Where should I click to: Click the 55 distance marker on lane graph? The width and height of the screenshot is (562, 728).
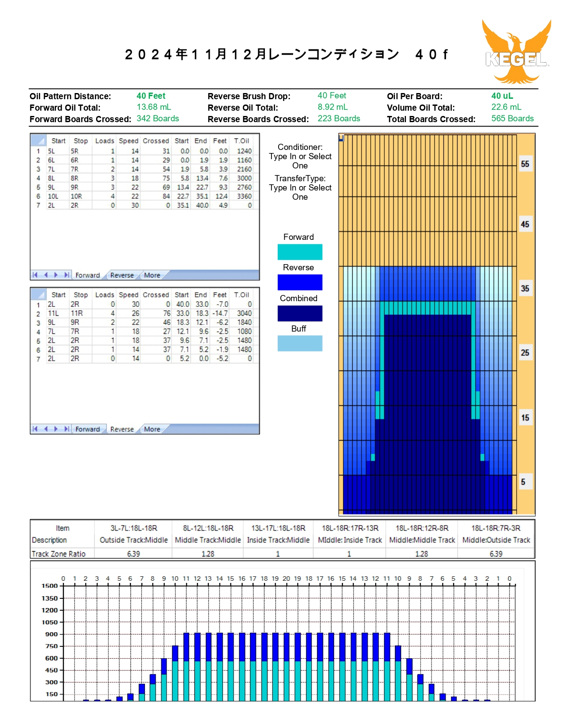tap(525, 164)
